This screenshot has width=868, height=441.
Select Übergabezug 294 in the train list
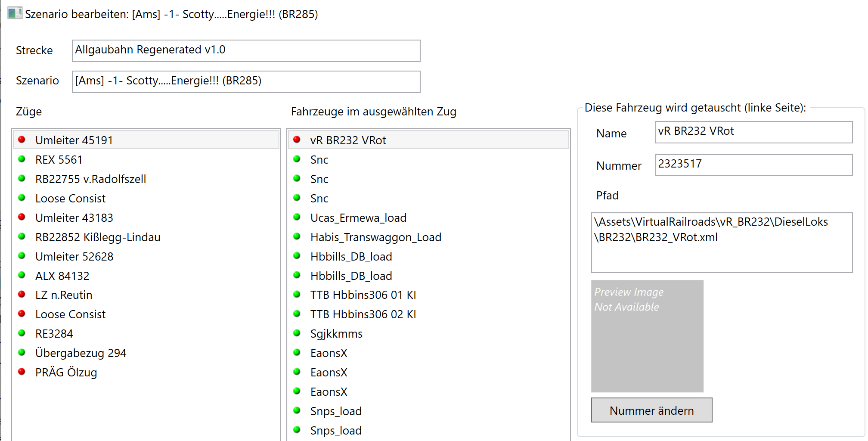[81, 353]
